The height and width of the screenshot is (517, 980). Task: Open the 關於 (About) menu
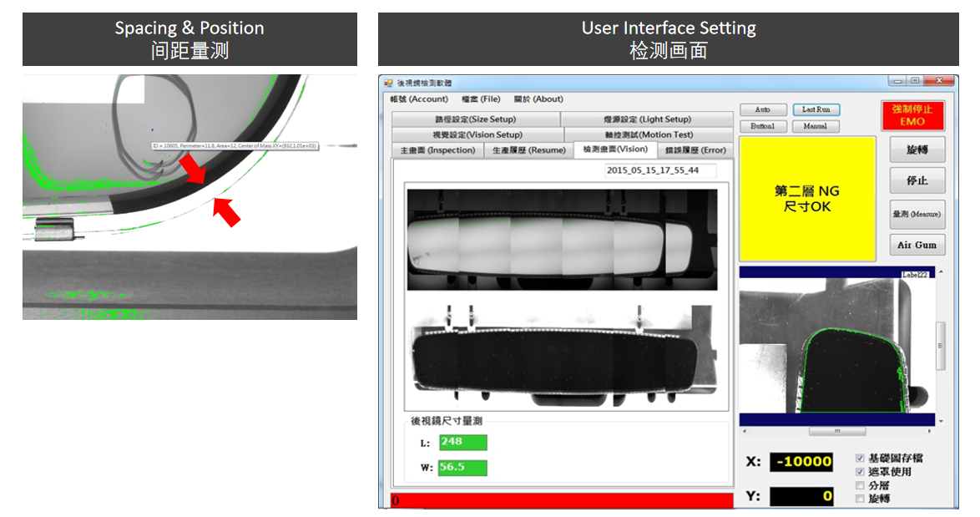pos(538,99)
